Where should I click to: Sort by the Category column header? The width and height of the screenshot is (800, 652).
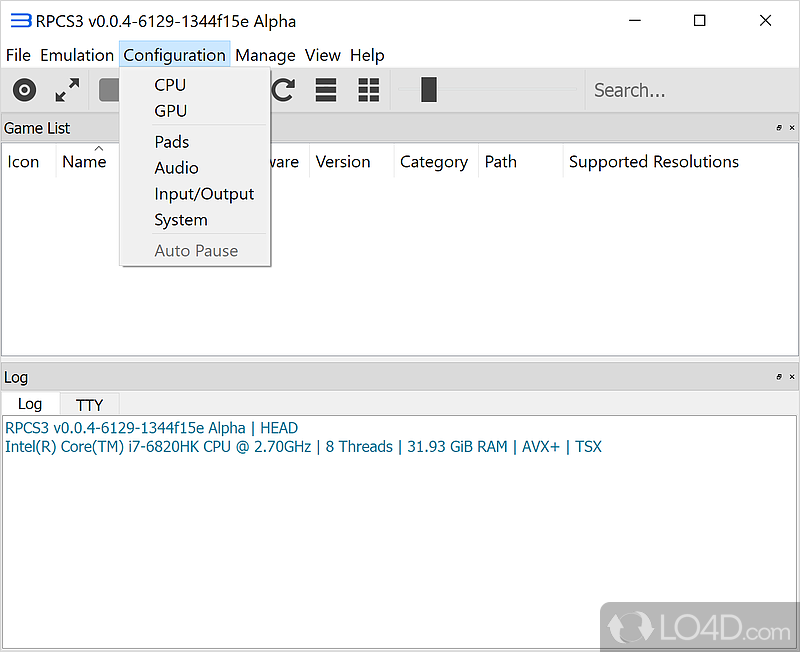436,162
